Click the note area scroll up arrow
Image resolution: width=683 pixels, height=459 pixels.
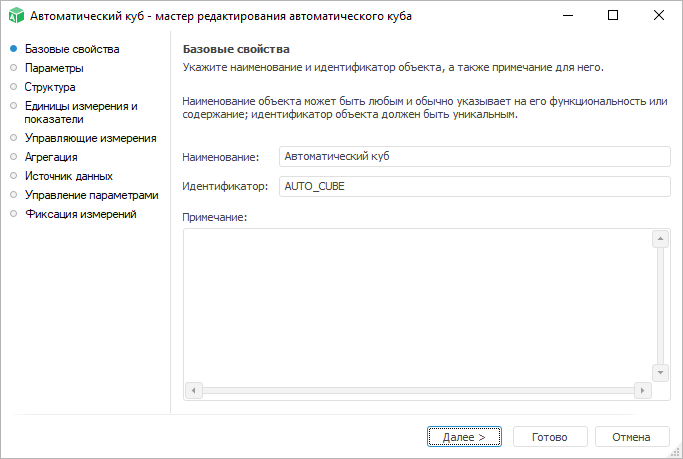point(660,239)
